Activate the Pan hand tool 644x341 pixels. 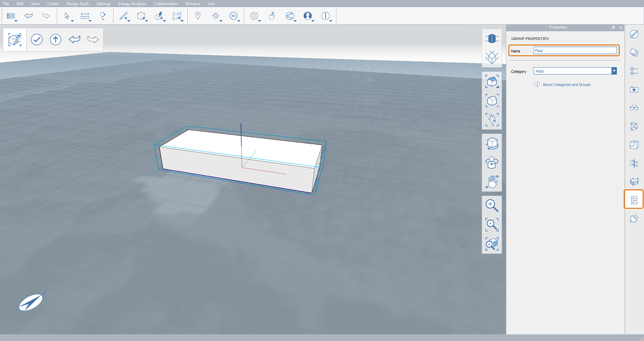492,182
